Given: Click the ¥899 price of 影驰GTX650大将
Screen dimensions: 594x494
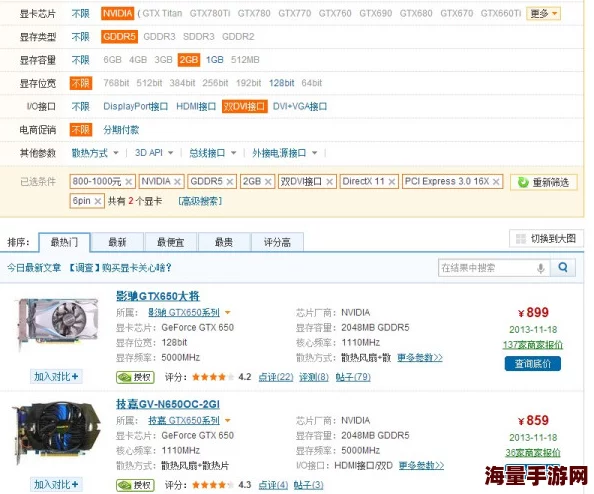Looking at the screenshot, I should click(533, 313).
